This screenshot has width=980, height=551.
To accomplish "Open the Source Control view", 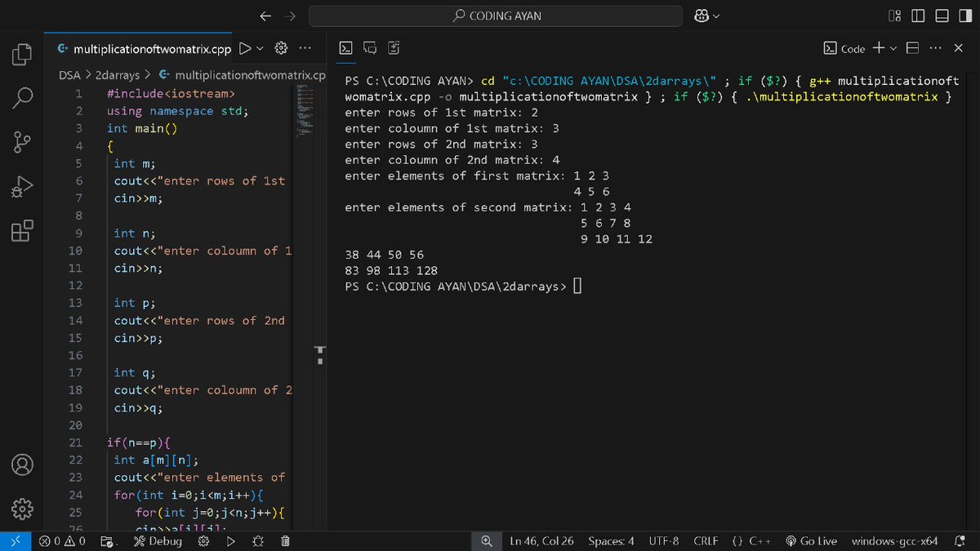I will 22,142.
